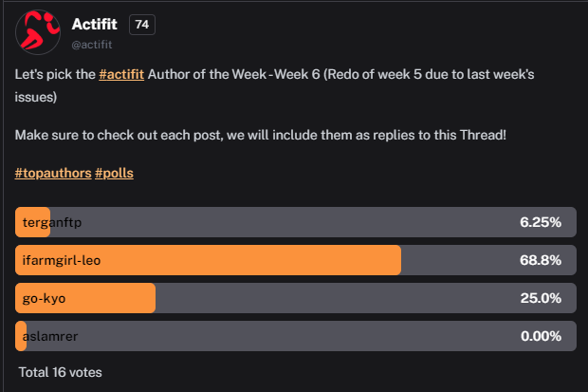The width and height of the screenshot is (588, 392).
Task: Pick the aslamrer poll option
Action: click(x=296, y=336)
